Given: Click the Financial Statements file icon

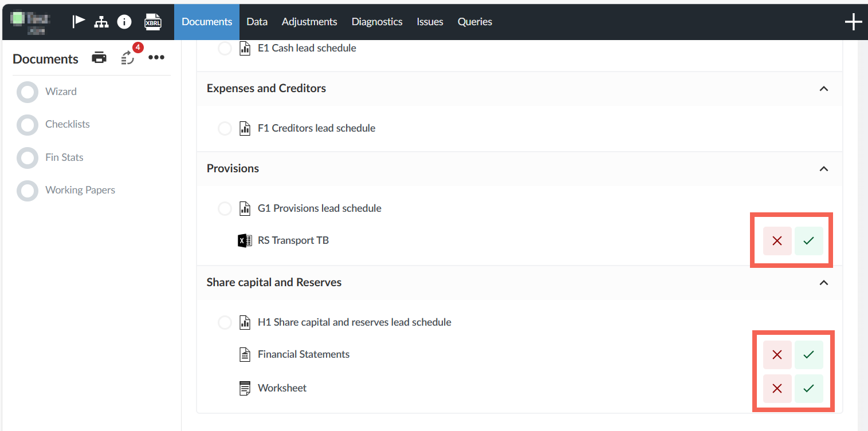Looking at the screenshot, I should point(245,355).
